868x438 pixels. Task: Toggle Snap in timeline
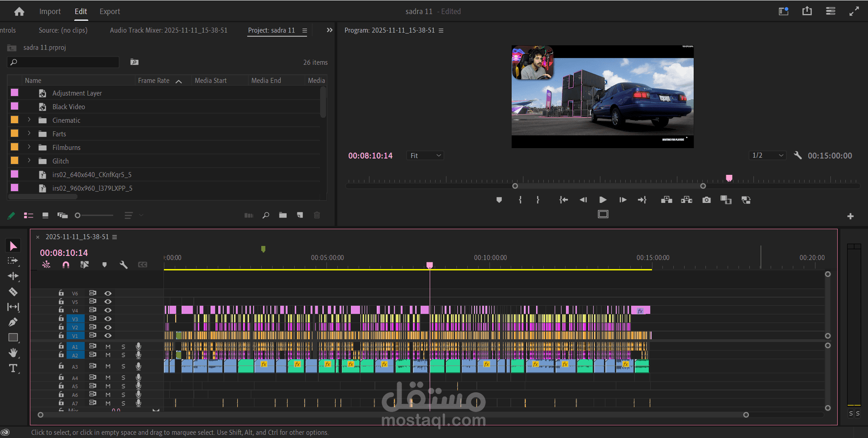coord(66,265)
